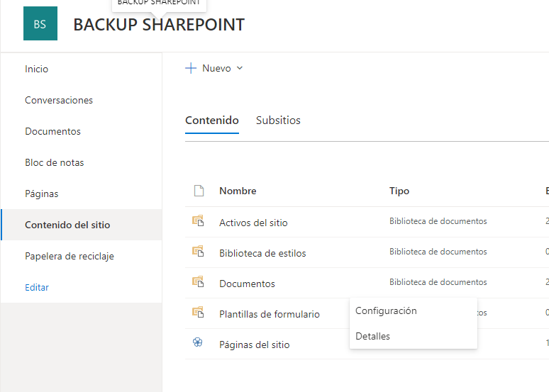The height and width of the screenshot is (392, 549).
Task: Click the Editar navigation link
Action: [37, 287]
